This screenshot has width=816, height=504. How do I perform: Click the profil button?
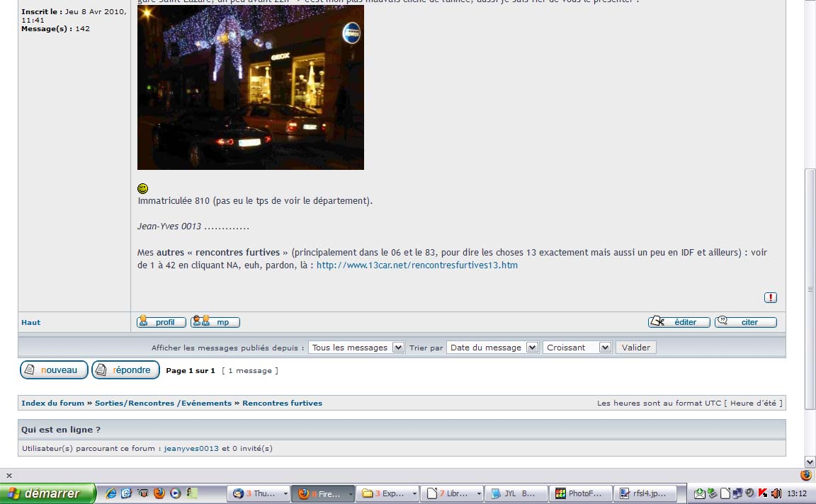click(161, 322)
